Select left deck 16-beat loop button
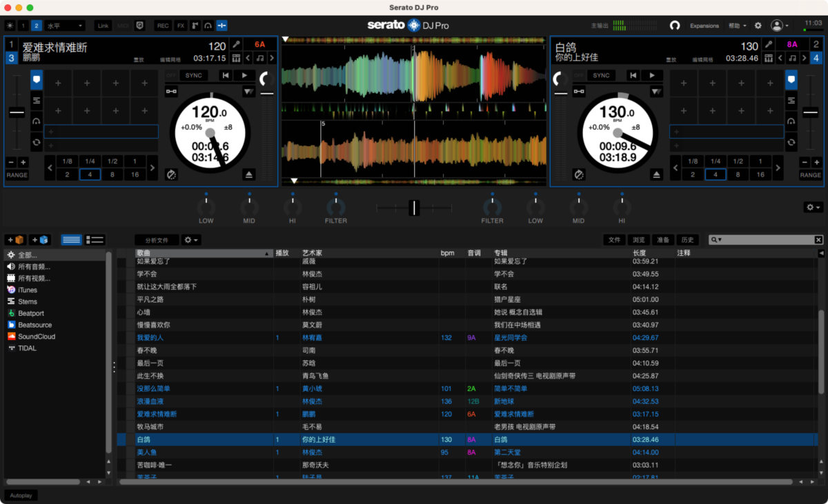This screenshot has width=828, height=504. [135, 174]
